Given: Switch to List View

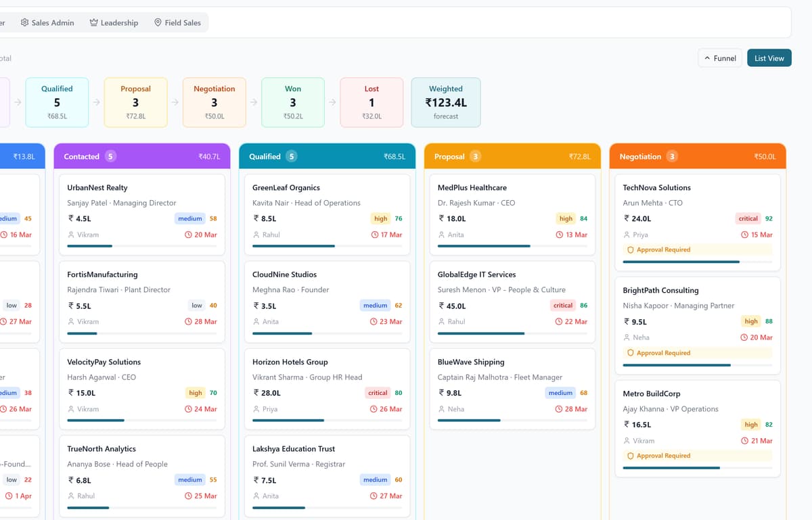Looking at the screenshot, I should pyautogui.click(x=769, y=58).
